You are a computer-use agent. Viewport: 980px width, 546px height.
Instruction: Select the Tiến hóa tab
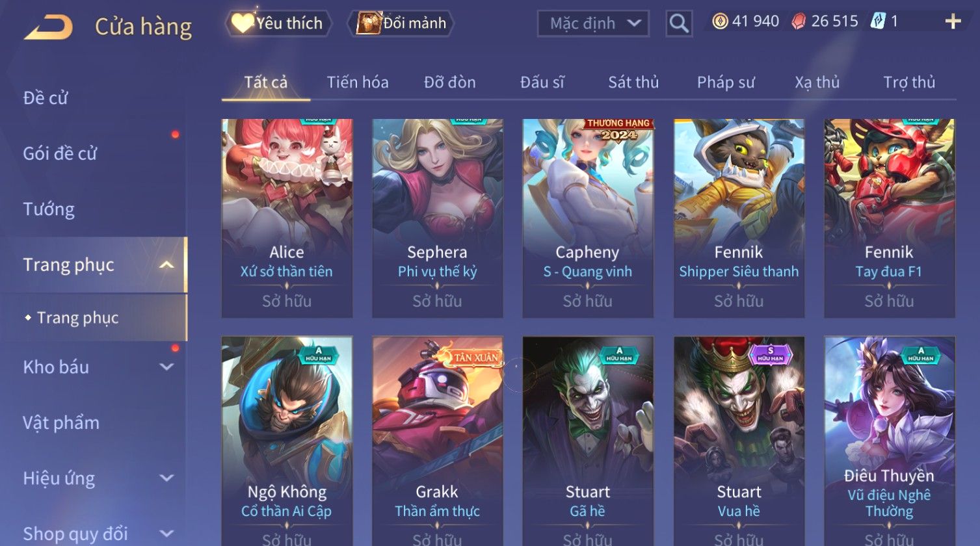[x=358, y=83]
